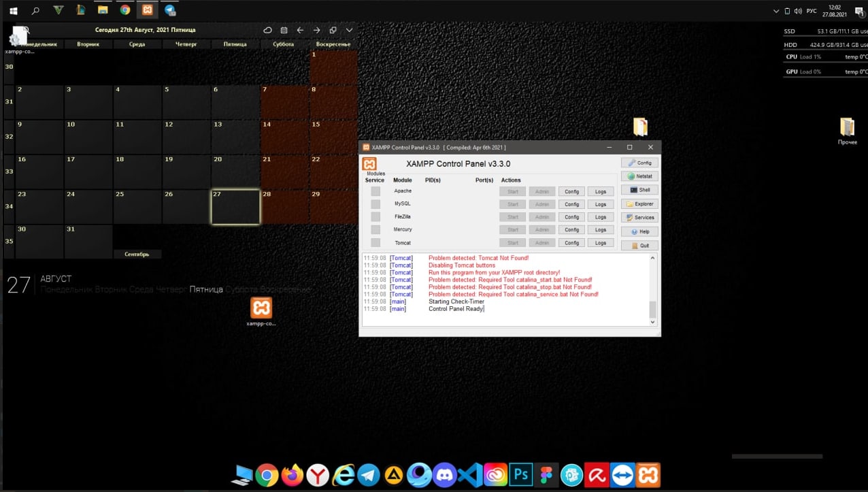Open Tomcat Config button

click(571, 243)
